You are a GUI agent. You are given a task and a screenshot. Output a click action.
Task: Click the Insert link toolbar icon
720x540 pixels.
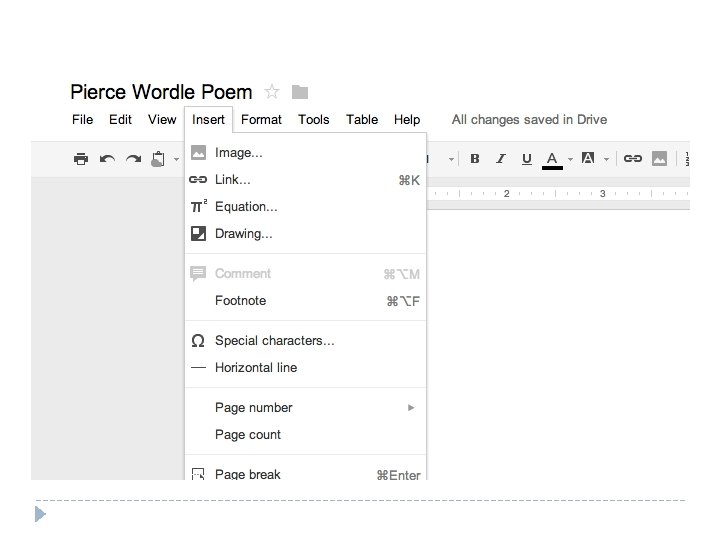click(632, 159)
